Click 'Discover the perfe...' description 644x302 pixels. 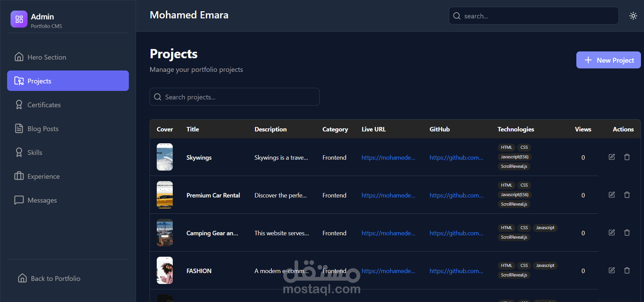tap(281, 195)
